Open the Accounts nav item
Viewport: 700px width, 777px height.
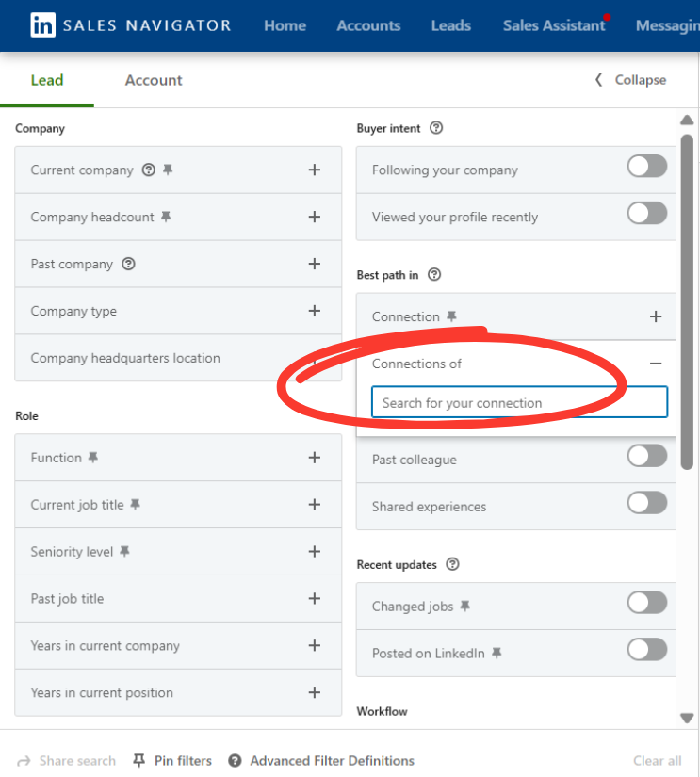[x=368, y=25]
